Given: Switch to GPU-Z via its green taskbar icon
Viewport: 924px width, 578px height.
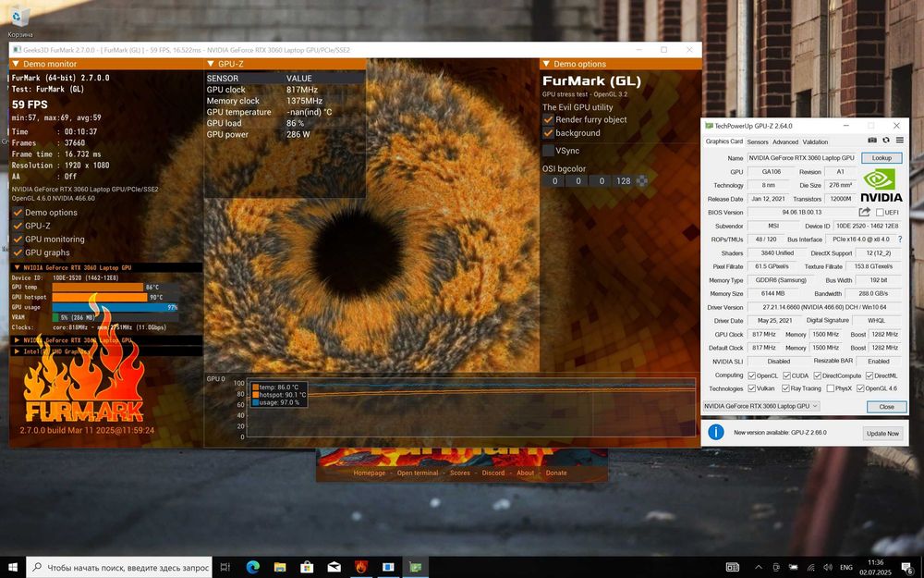Looking at the screenshot, I should (416, 568).
